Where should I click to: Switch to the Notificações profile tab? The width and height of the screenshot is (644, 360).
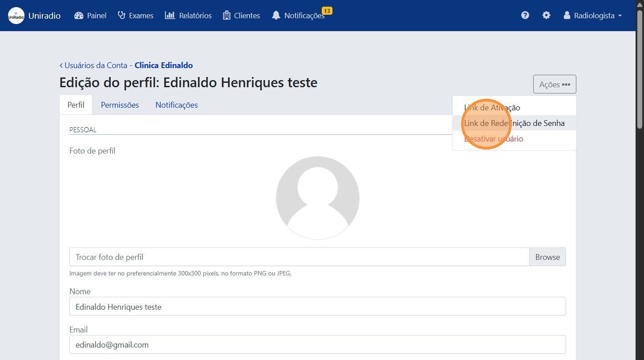[x=176, y=105]
